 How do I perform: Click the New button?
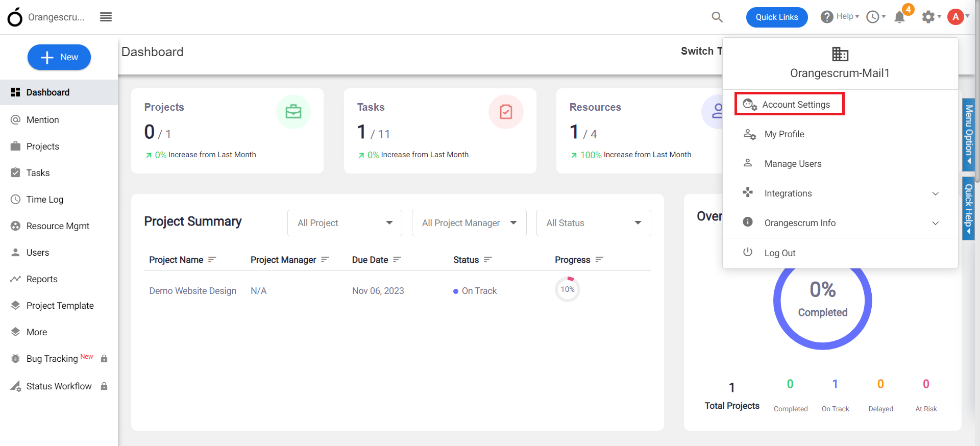tap(59, 57)
